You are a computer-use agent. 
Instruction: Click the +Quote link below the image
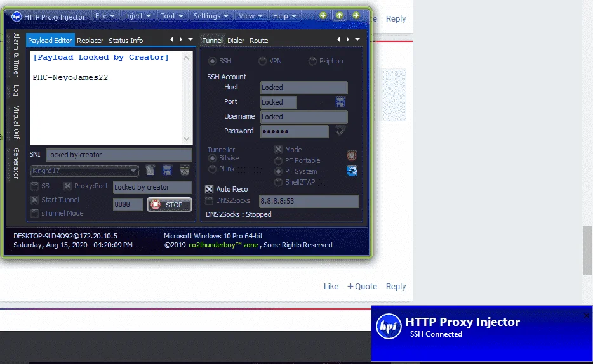point(362,286)
